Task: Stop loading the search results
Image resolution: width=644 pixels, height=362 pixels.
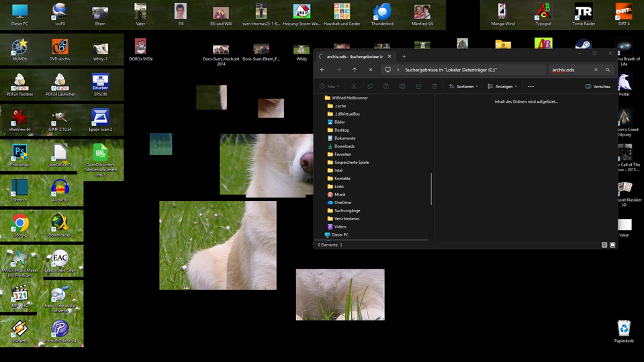Action: pos(371,70)
